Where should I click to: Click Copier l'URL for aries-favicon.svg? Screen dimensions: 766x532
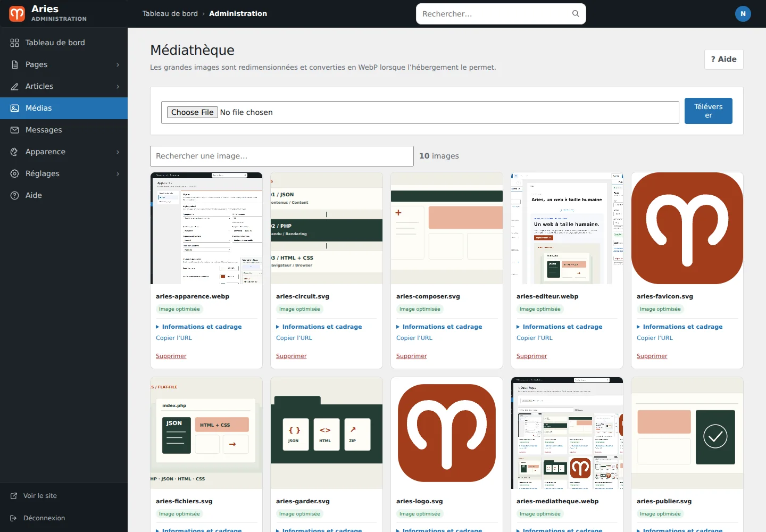(655, 338)
